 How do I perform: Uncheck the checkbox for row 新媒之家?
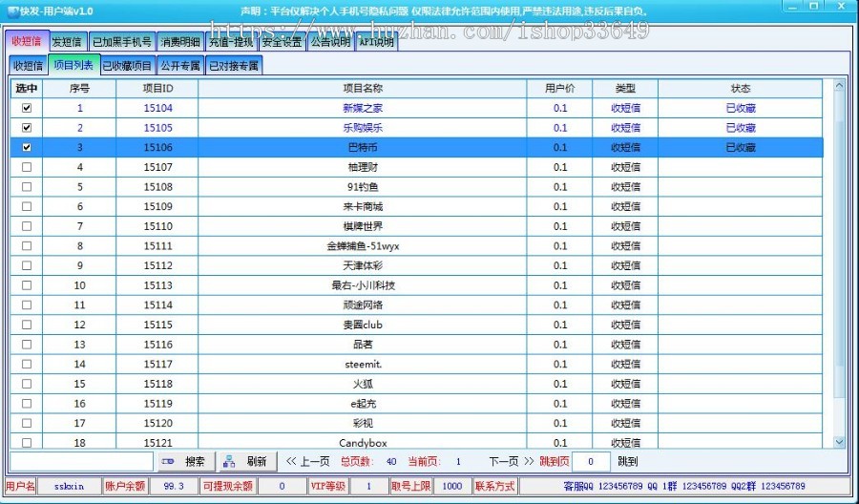pos(27,108)
